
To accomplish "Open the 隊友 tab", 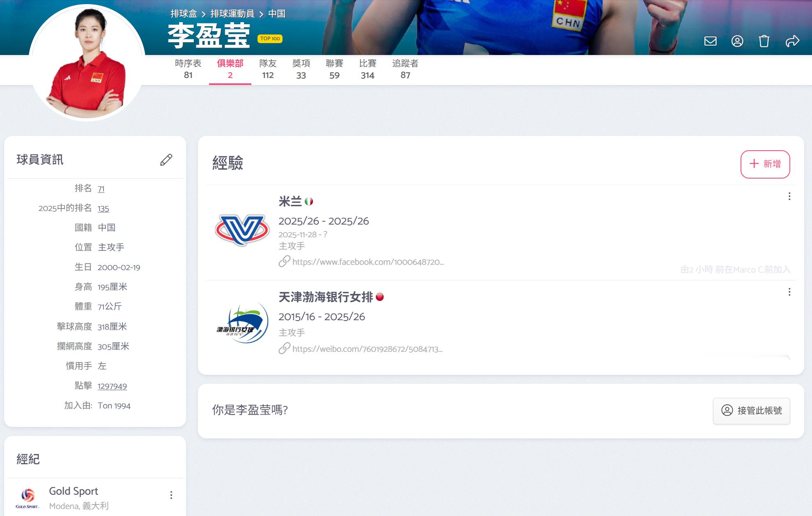I will [x=268, y=70].
